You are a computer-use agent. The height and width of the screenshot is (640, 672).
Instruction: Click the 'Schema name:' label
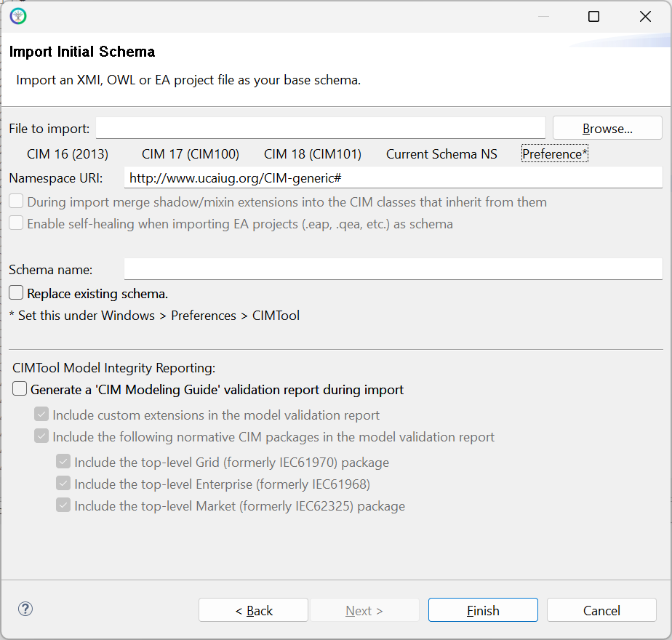click(51, 270)
